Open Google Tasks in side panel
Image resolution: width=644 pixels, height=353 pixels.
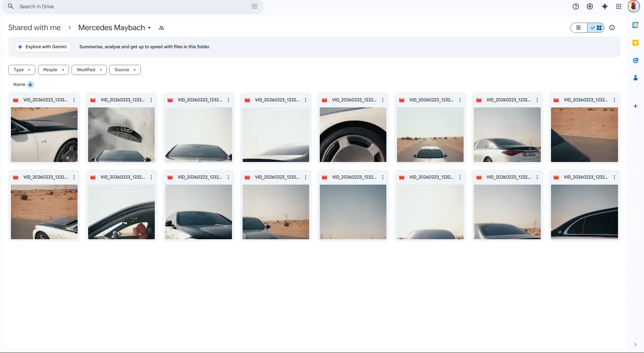pyautogui.click(x=635, y=60)
